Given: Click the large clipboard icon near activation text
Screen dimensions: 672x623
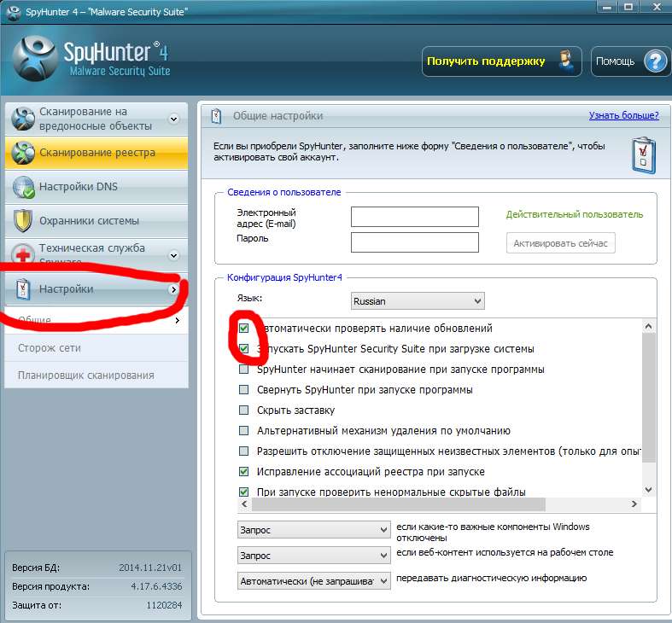Looking at the screenshot, I should coord(644,155).
